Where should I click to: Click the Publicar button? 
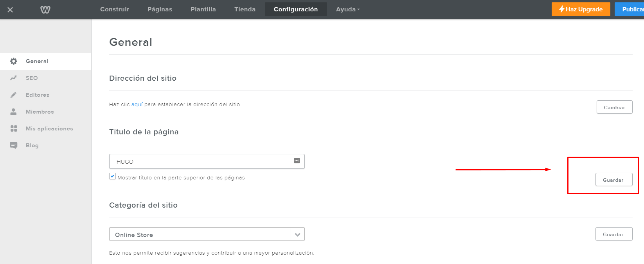(629, 9)
